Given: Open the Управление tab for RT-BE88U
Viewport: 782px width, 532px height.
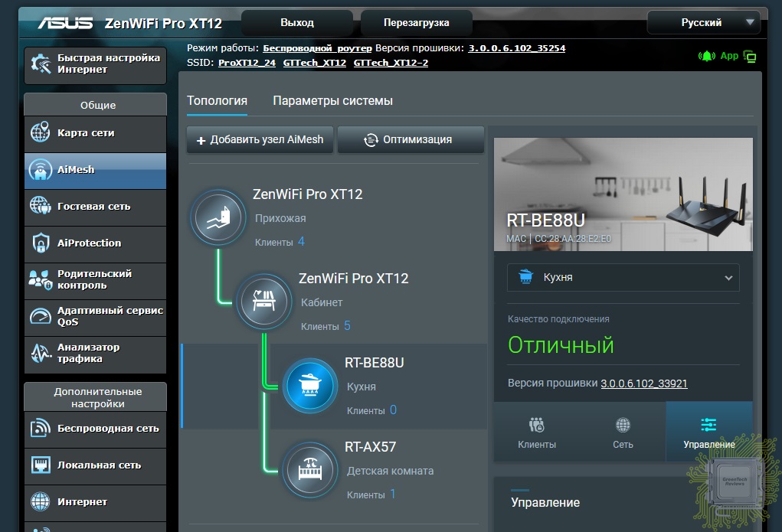Looking at the screenshot, I should [x=708, y=432].
